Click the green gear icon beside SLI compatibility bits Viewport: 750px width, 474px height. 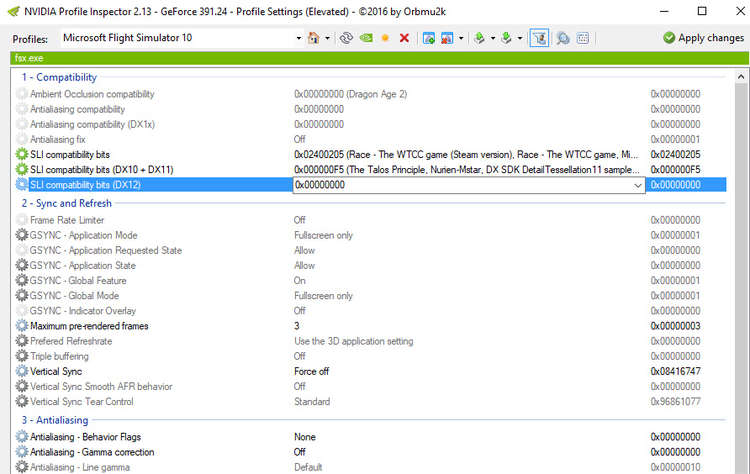click(22, 154)
